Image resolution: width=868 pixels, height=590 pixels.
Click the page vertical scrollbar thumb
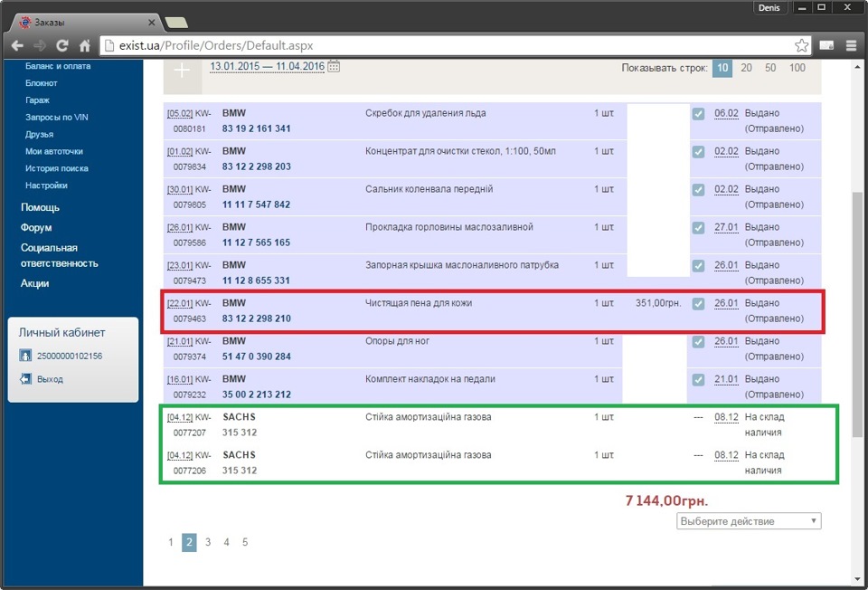pos(857,314)
